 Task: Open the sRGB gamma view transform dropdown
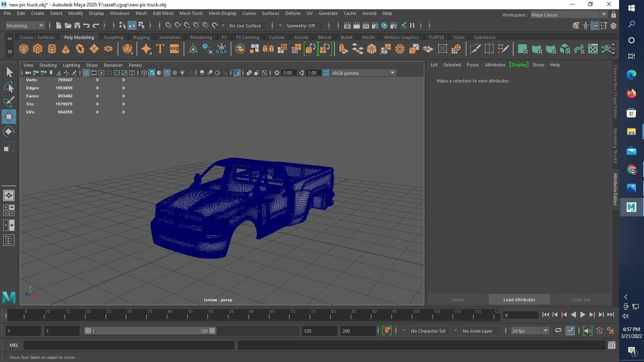(363, 73)
